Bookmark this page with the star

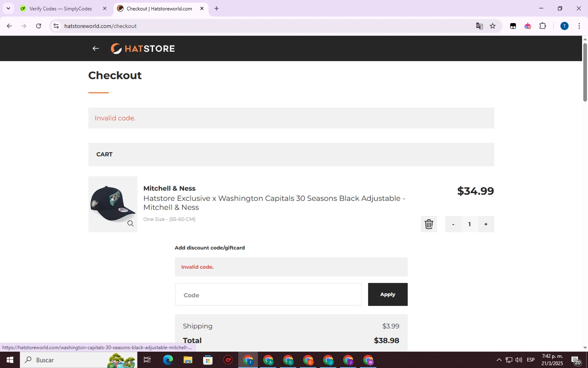point(493,26)
